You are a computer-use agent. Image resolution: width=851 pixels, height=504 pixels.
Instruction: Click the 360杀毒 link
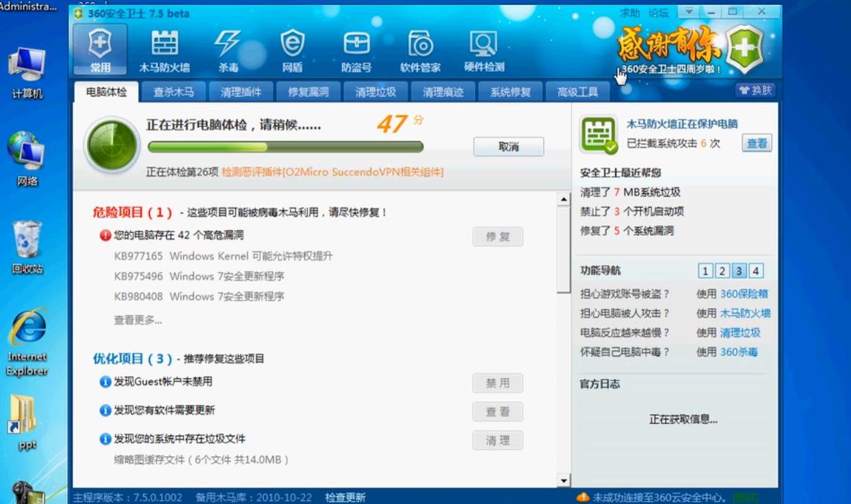coord(739,352)
